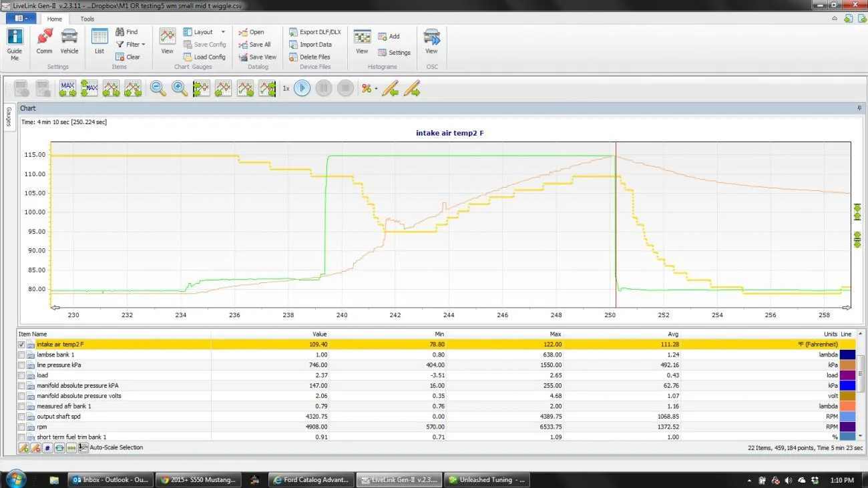
Task: Open the blue application menu button
Action: point(21,19)
